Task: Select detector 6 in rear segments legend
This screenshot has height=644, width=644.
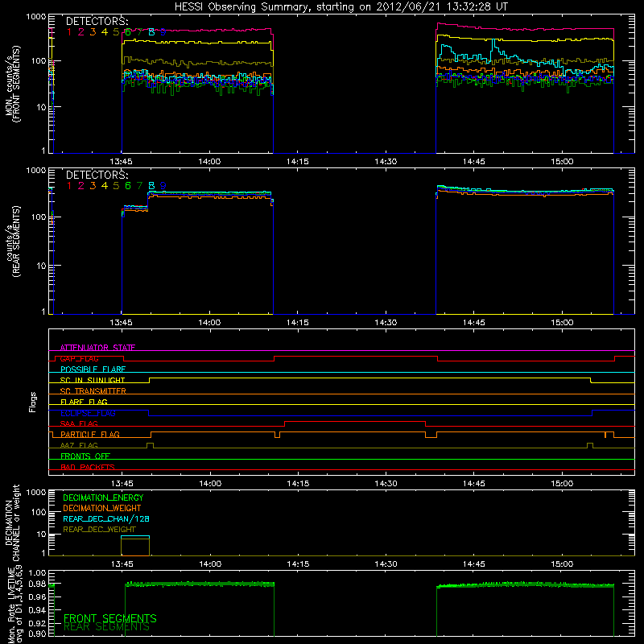Action: click(128, 186)
